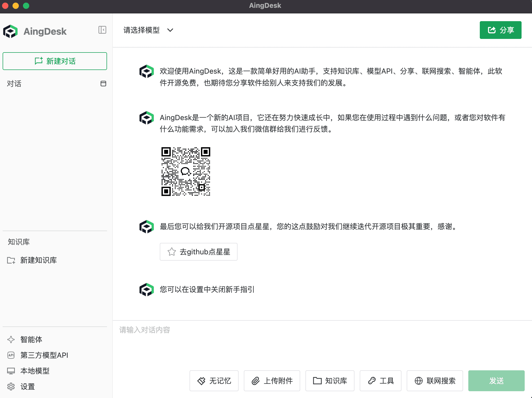Viewport: 532px width, 398px height.
Task: Click the avatar icon beside the welcome message
Action: point(146,71)
